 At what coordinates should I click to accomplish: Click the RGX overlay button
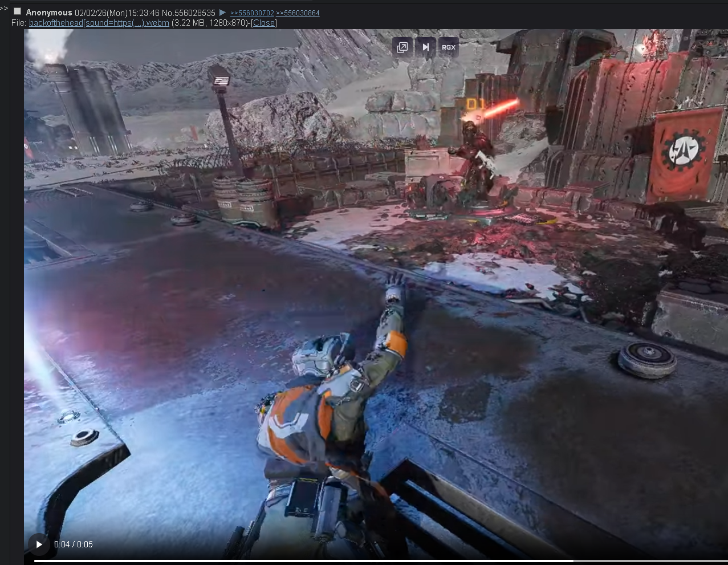tap(449, 47)
